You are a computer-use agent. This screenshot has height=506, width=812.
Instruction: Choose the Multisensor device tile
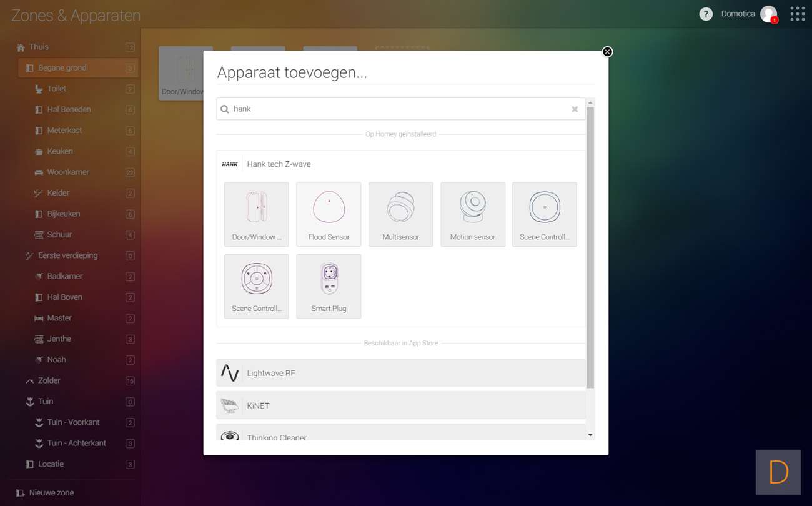coord(400,214)
